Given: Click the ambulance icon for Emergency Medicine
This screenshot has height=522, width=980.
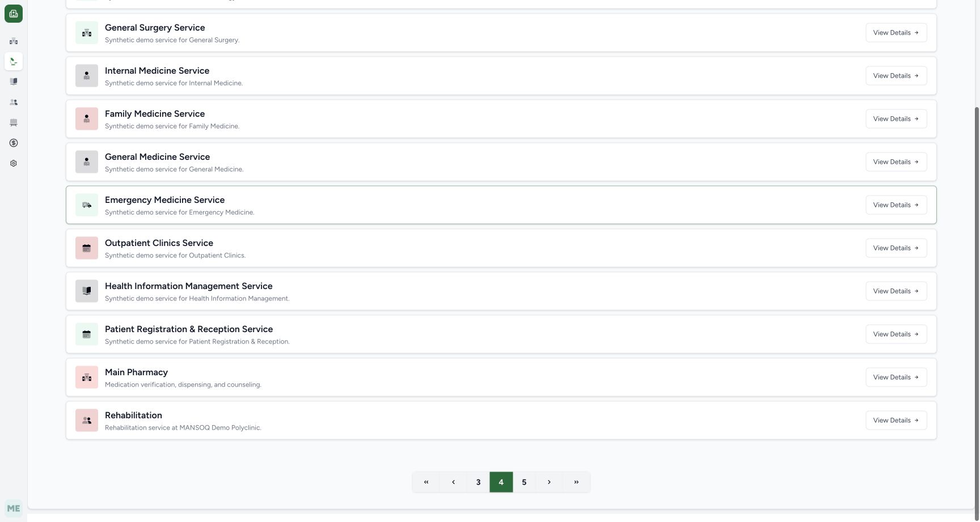Looking at the screenshot, I should [87, 205].
